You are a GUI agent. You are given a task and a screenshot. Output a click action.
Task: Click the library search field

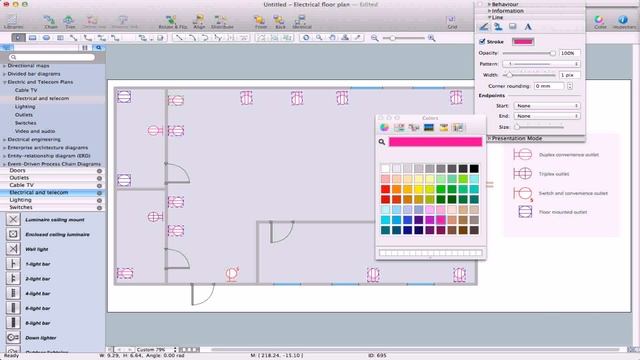52,57
